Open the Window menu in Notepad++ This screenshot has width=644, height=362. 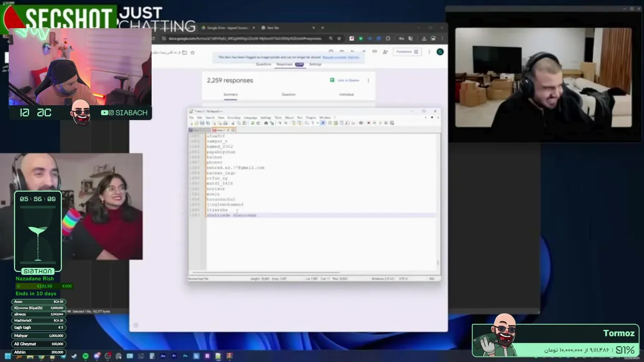click(x=325, y=118)
